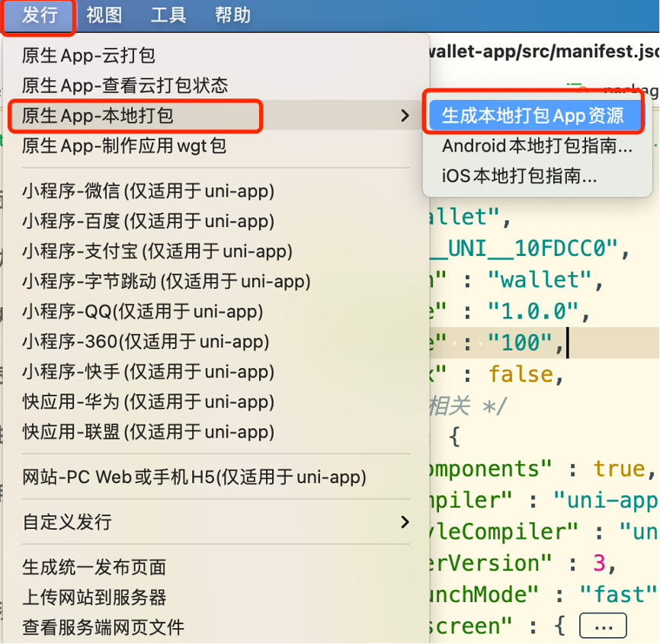Click the "fast" launch mode value
Screen dimensions: 660x644
[617, 594]
